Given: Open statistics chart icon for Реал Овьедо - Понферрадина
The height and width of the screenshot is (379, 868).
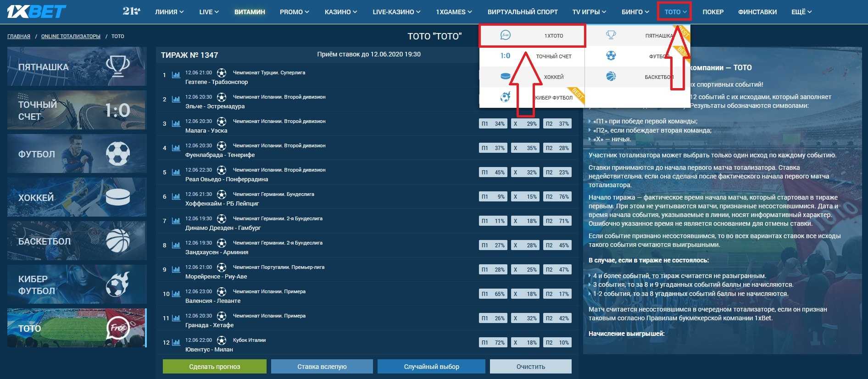Looking at the screenshot, I should 176,172.
